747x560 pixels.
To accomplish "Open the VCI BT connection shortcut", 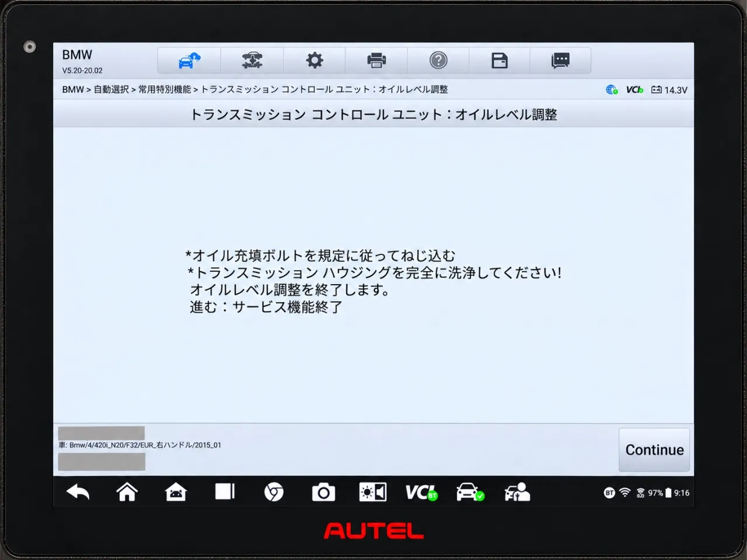I will click(x=421, y=492).
